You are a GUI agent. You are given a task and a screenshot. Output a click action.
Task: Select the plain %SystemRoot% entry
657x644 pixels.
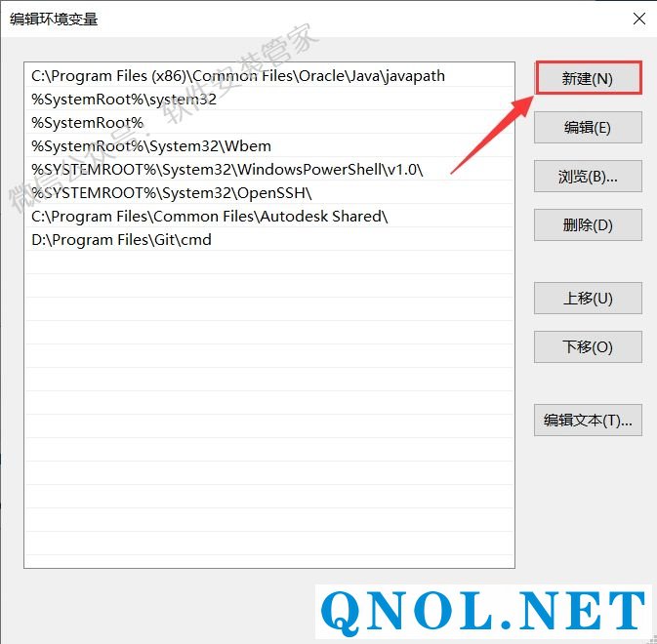coord(269,123)
